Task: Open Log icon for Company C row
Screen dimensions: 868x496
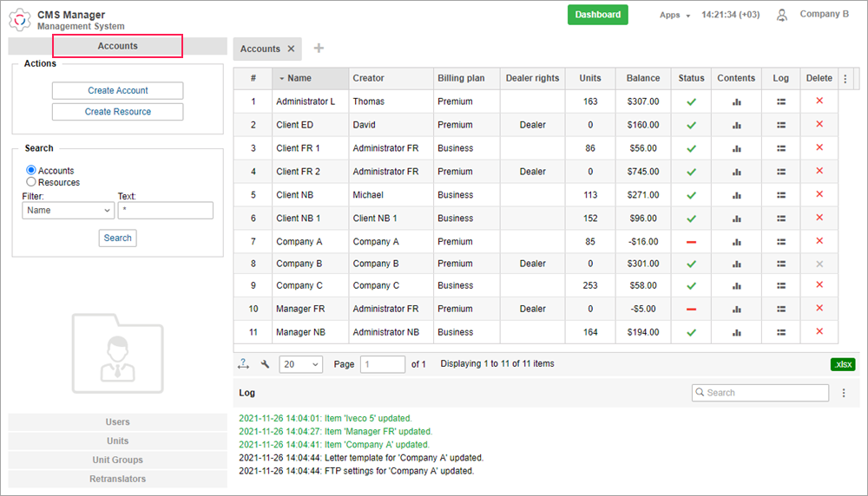Action: point(780,286)
